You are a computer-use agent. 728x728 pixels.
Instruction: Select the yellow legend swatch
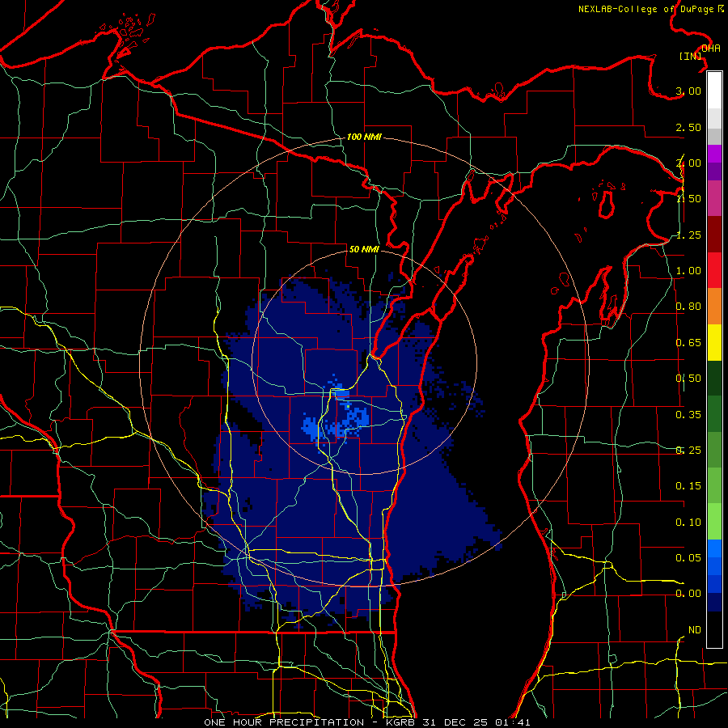[714, 342]
